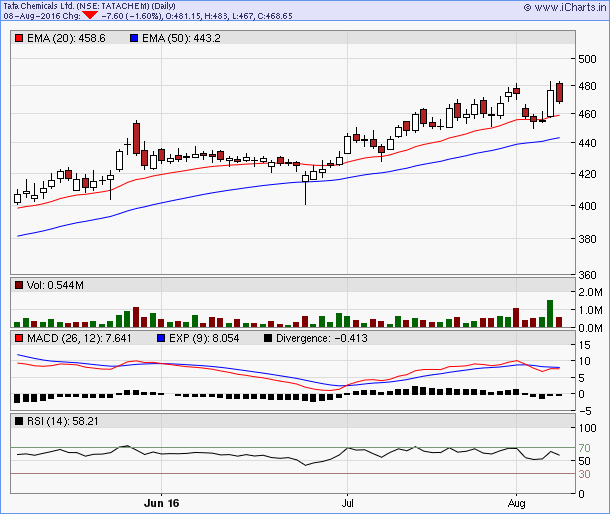Click the dark red Vol legend swatch
The image size is (610, 514).
point(19,285)
